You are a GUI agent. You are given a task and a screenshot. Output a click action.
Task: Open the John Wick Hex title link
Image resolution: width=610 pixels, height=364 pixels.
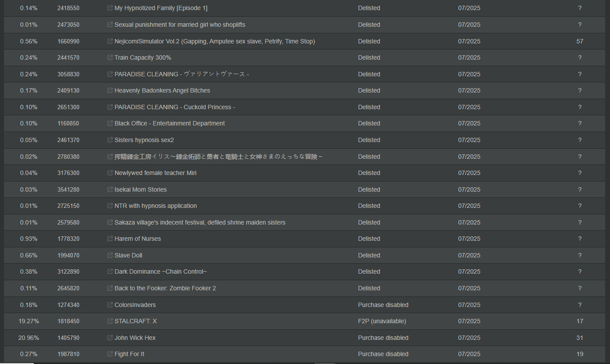[135, 338]
